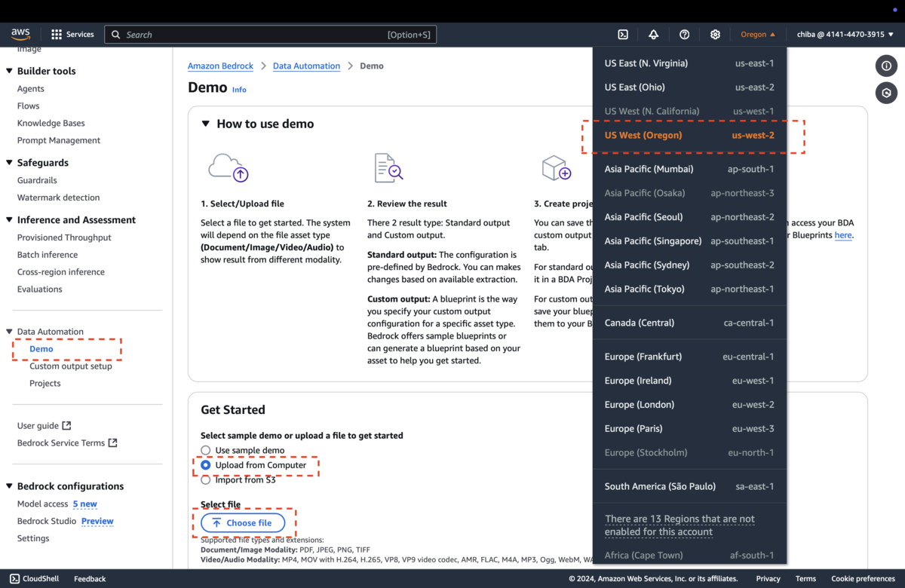Select US West (Oregon) region
The width and height of the screenshot is (905, 588).
pyautogui.click(x=689, y=136)
